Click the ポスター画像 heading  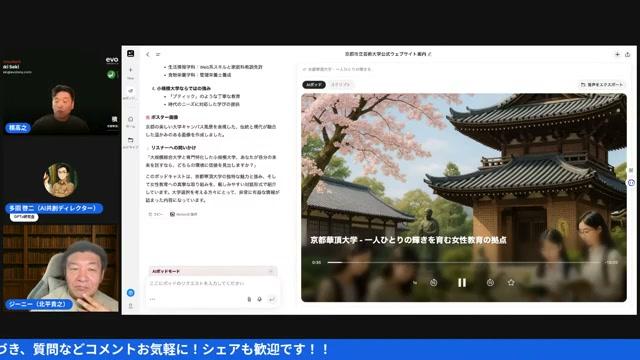click(164, 117)
